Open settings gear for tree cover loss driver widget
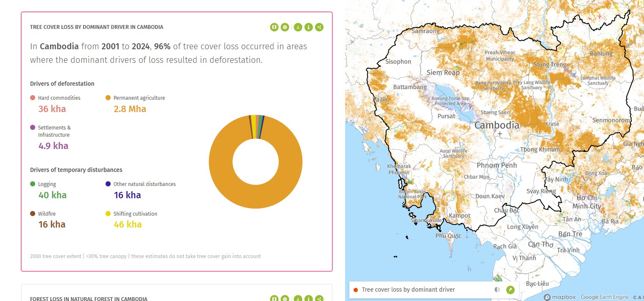644x301 pixels. tap(285, 27)
